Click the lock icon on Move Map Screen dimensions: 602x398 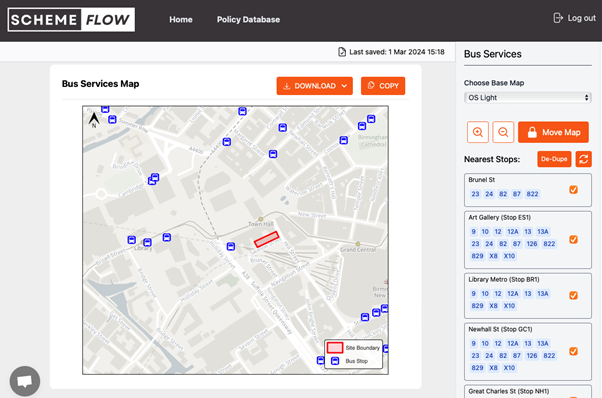pyautogui.click(x=532, y=132)
